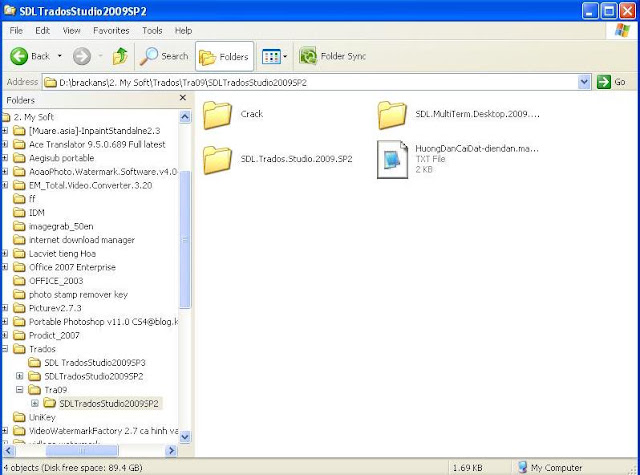Screen dimensions: 640x475
Task: Select Lacviet tieng Hoa folder in tree
Action: click(62, 253)
